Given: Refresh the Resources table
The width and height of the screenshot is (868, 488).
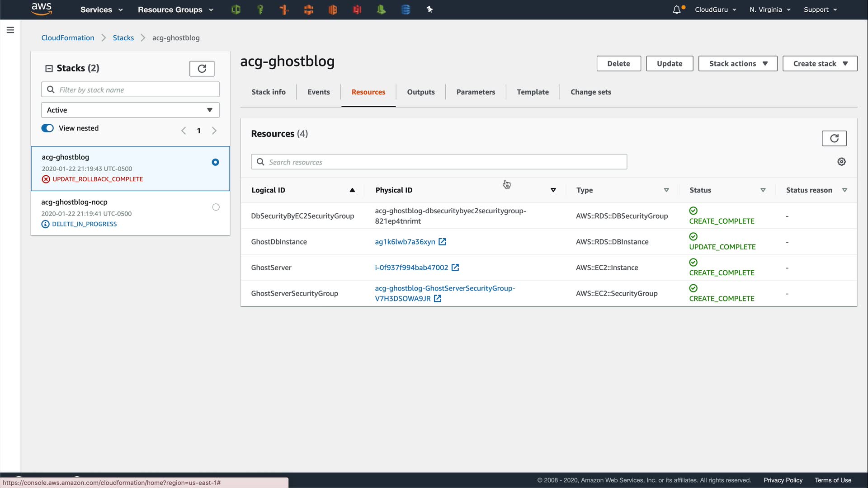Looking at the screenshot, I should (834, 138).
